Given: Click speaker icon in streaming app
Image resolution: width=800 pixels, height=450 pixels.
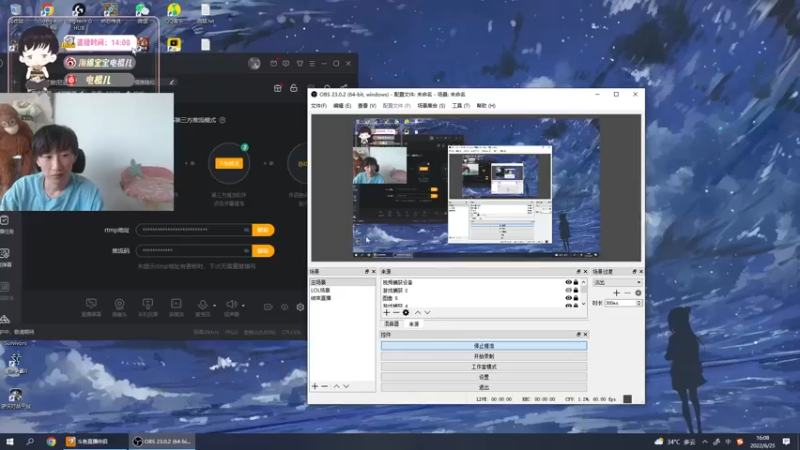Looking at the screenshot, I should (231, 305).
